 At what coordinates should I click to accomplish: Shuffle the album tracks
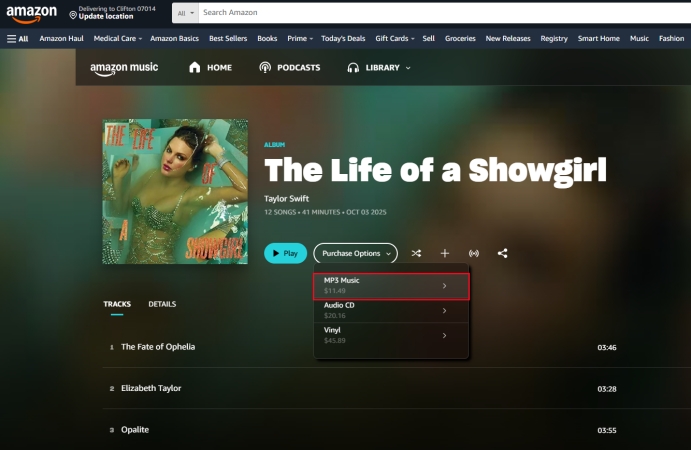pyautogui.click(x=416, y=253)
